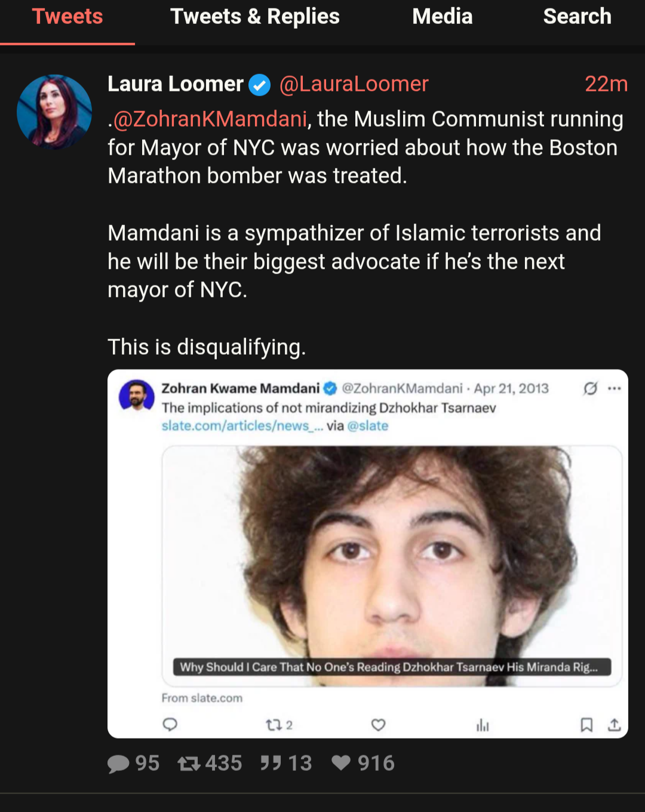Tap the heart icon in the embedded tweet
This screenshot has height=812, width=645.
[x=378, y=725]
